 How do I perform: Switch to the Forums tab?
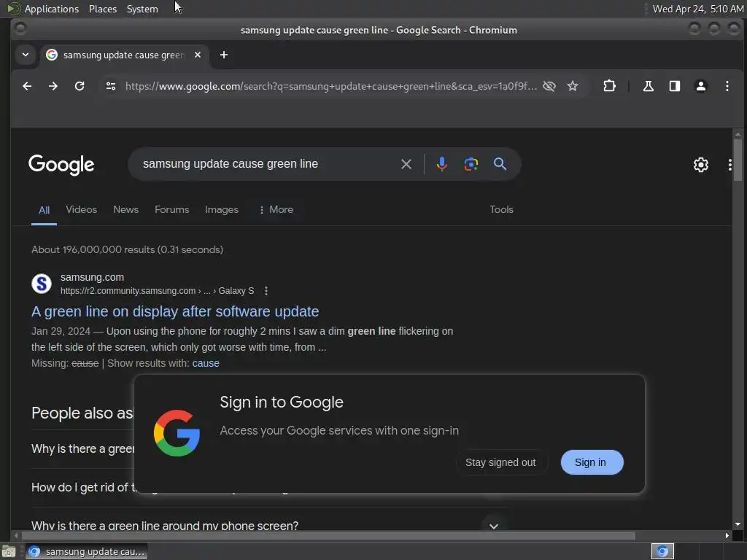(172, 209)
